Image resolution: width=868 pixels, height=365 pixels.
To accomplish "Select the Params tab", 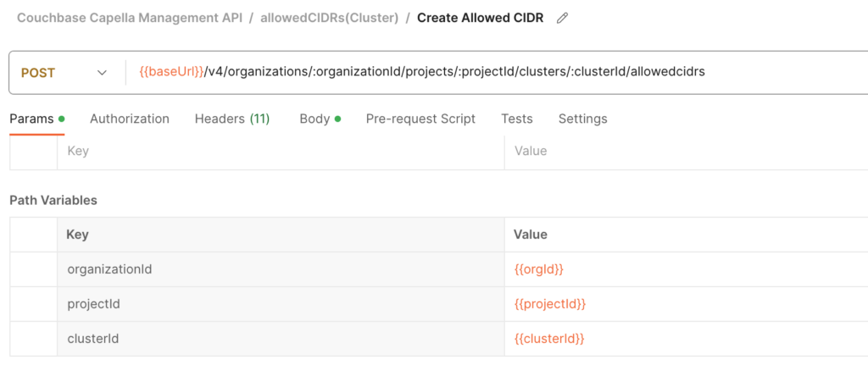I will 37,119.
